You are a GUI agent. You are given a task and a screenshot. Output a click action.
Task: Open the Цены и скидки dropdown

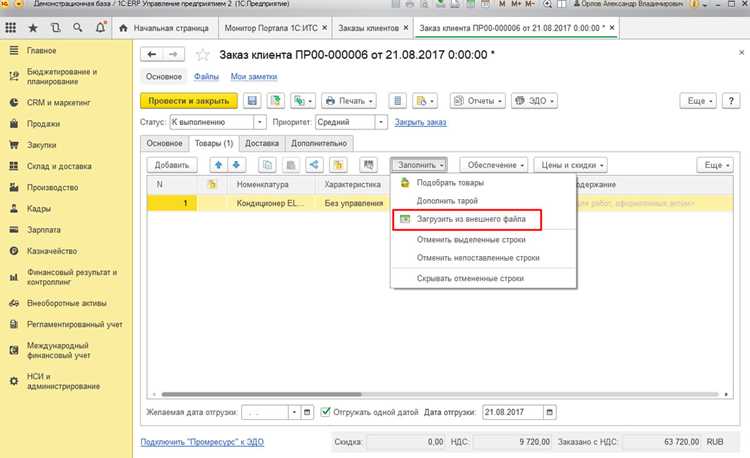[571, 165]
